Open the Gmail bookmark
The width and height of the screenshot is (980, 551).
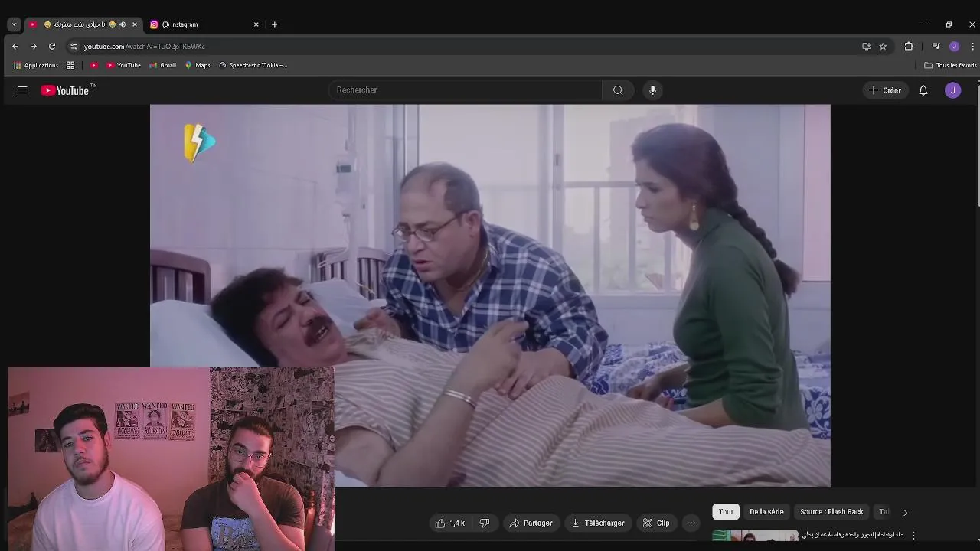[x=162, y=66]
